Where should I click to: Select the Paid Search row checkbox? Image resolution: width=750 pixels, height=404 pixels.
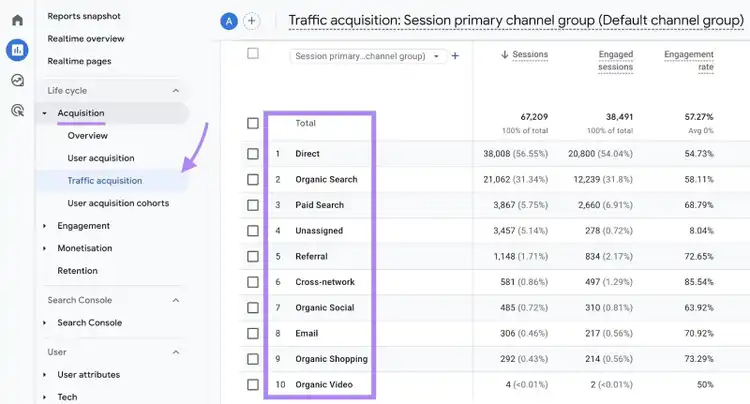coord(253,205)
